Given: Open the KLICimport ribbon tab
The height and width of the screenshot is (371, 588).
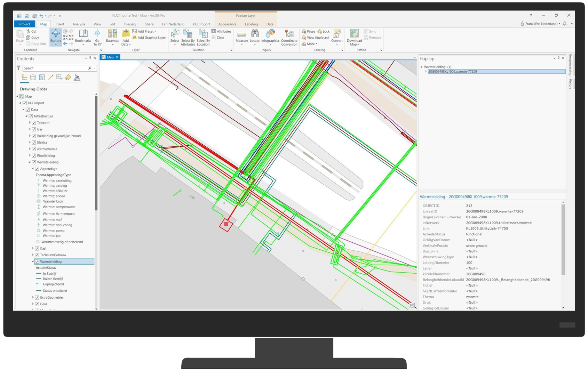Looking at the screenshot, I should pos(201,24).
